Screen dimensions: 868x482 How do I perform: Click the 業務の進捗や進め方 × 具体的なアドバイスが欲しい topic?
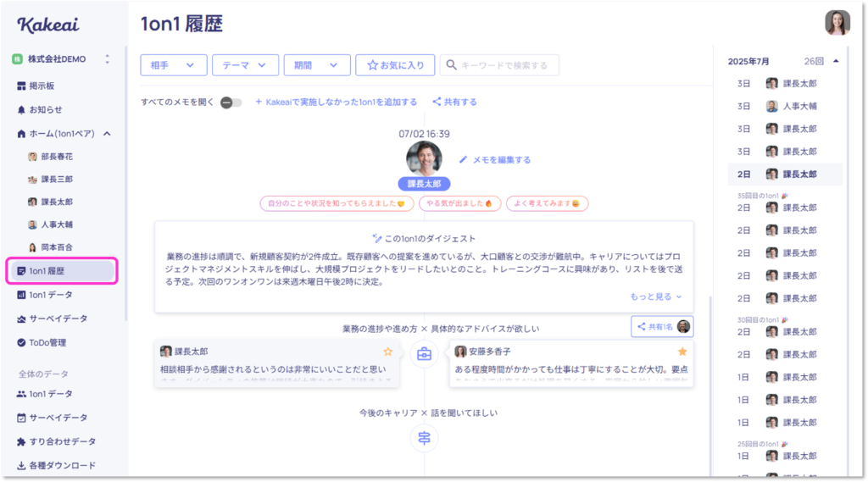click(441, 329)
